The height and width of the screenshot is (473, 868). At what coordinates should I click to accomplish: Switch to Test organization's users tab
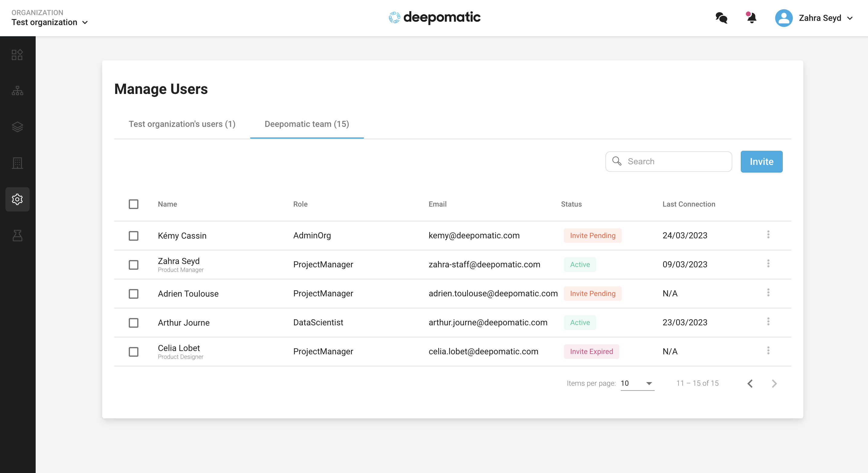pyautogui.click(x=182, y=124)
